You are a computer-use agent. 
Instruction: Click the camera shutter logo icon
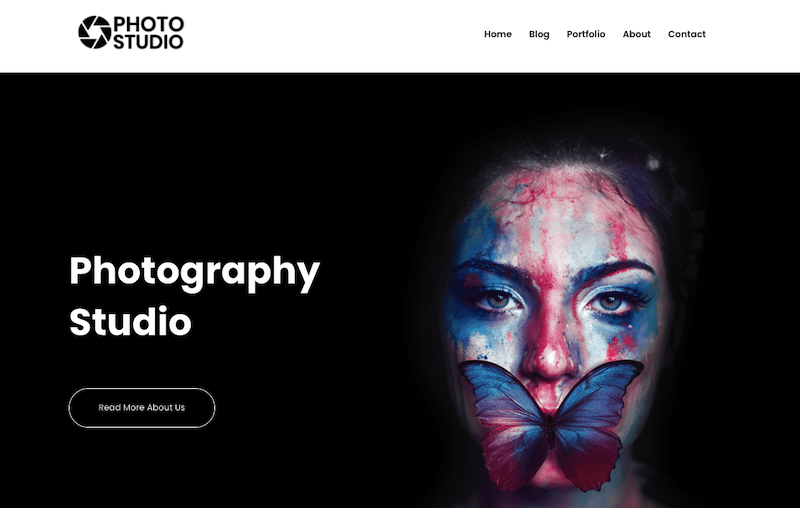tap(94, 33)
